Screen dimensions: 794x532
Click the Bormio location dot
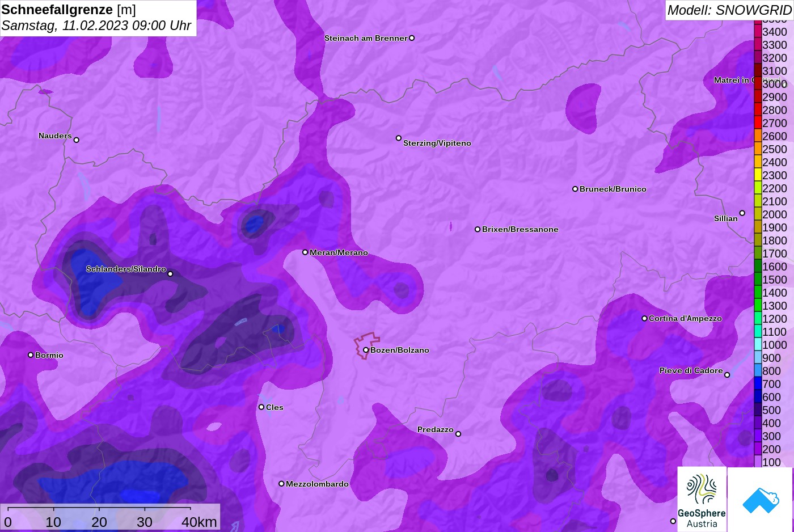(31, 355)
